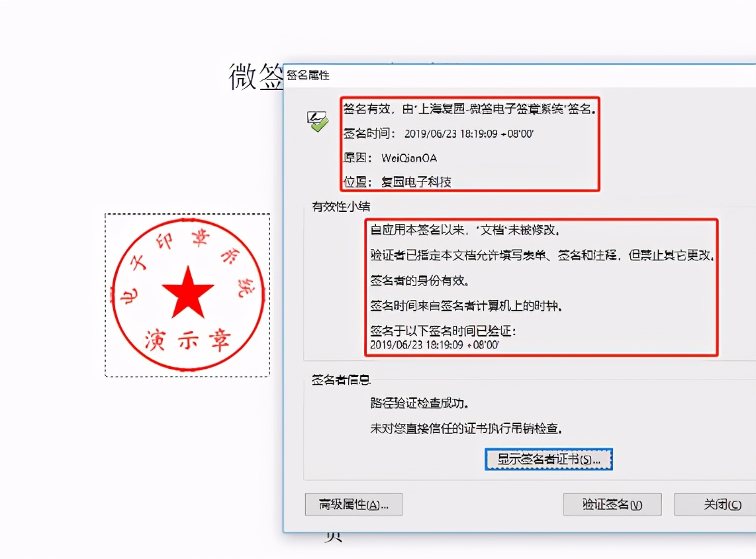Click the document-unmodified line (文档未被修改)
This screenshot has height=559, width=756.
pyautogui.click(x=465, y=230)
